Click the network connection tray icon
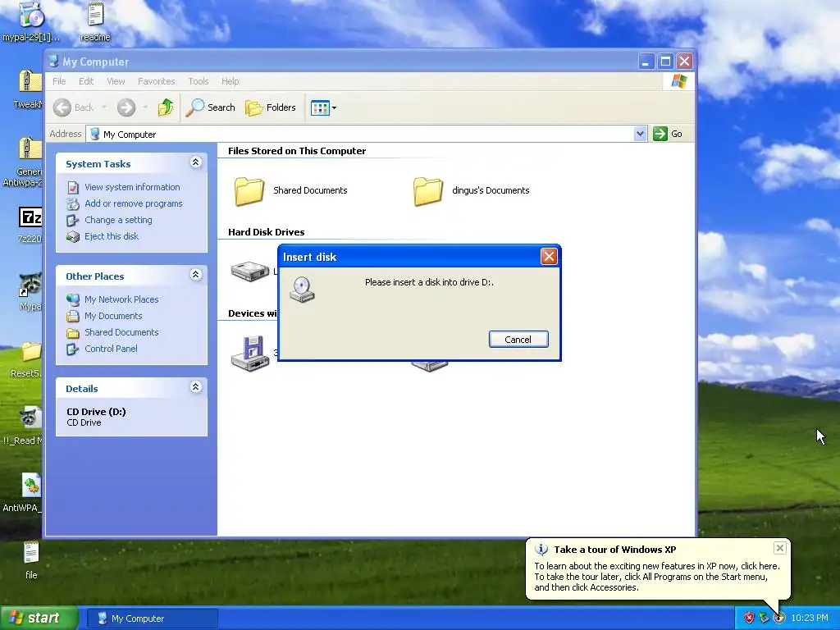Viewport: 840px width, 630px height. point(764,619)
